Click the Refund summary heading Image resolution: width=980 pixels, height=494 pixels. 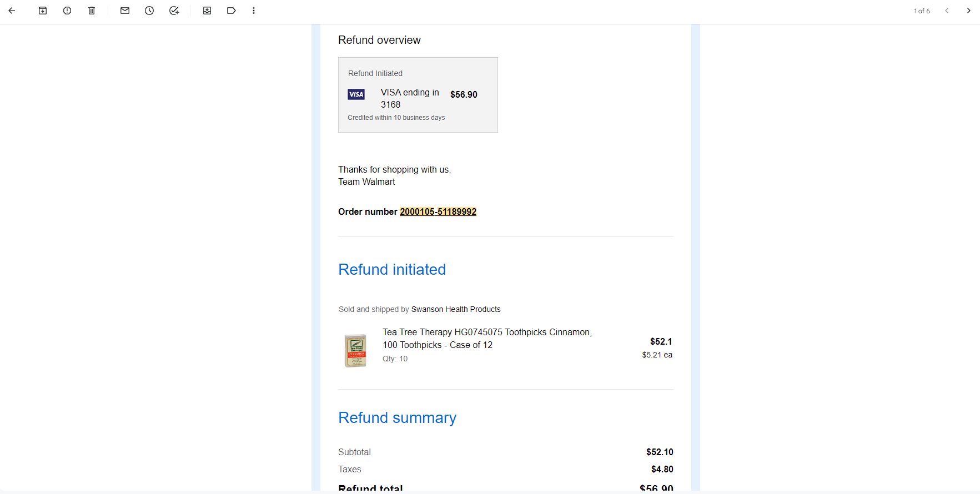click(398, 417)
